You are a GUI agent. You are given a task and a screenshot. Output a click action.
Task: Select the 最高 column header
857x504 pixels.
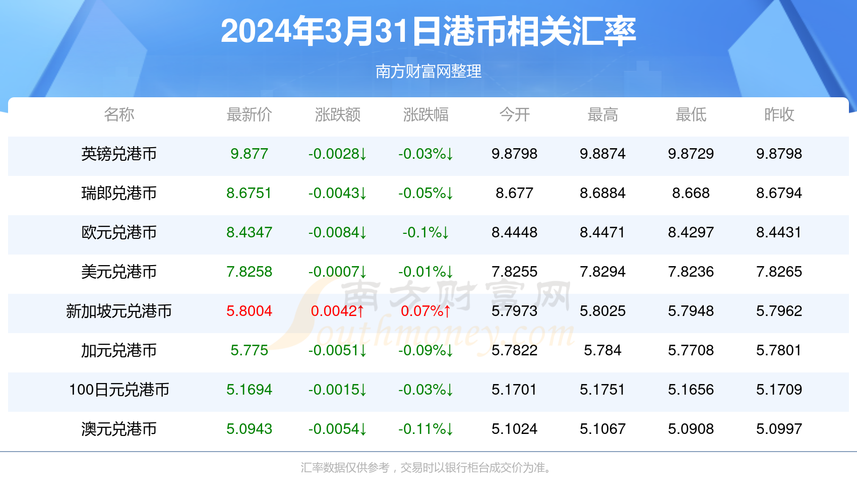pos(602,115)
